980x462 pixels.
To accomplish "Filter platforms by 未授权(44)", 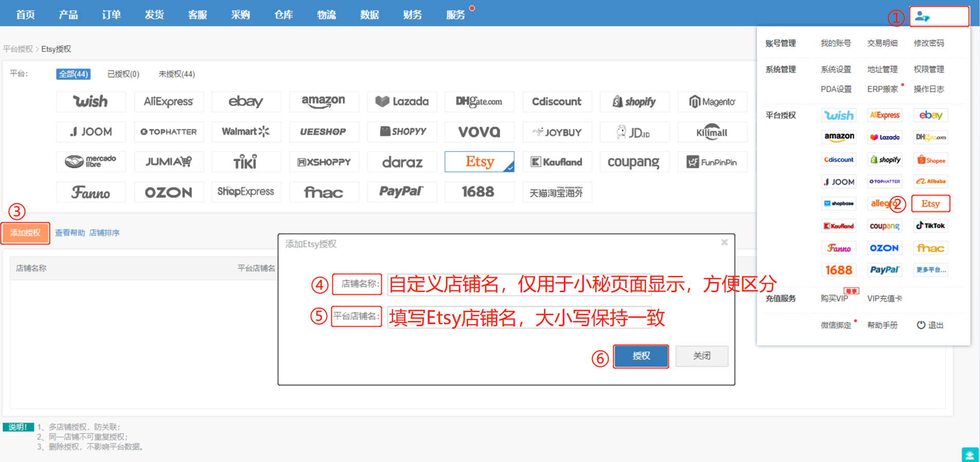I will tap(176, 74).
